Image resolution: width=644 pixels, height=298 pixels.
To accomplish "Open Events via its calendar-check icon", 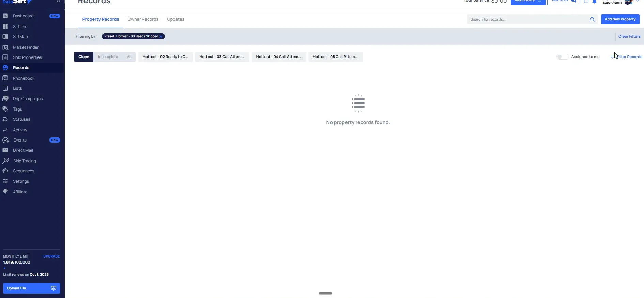I will click(x=6, y=140).
